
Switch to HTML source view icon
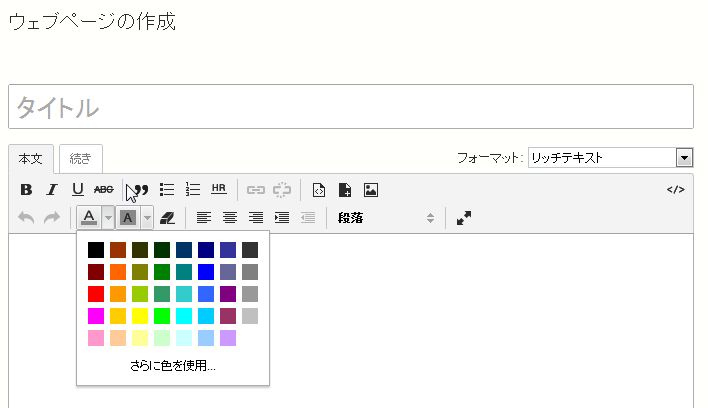(675, 190)
